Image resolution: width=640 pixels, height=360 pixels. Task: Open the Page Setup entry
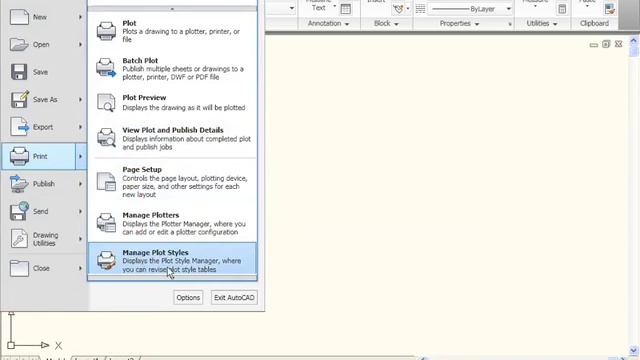(172, 182)
